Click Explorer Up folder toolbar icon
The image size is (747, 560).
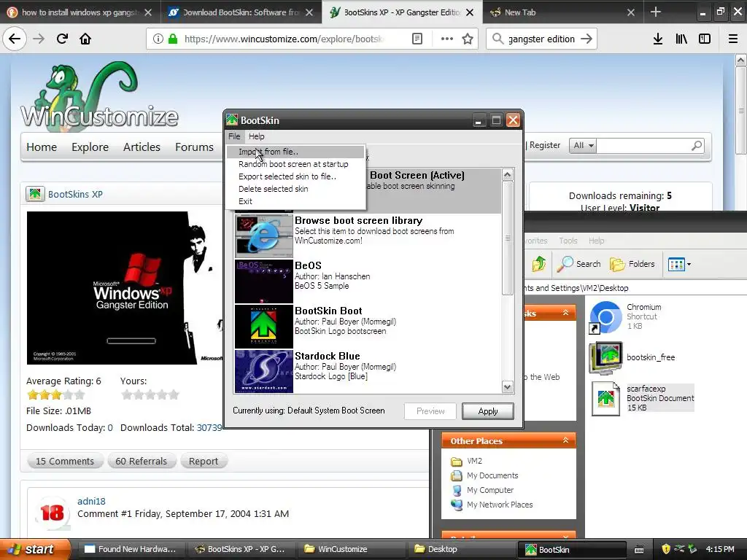(539, 264)
